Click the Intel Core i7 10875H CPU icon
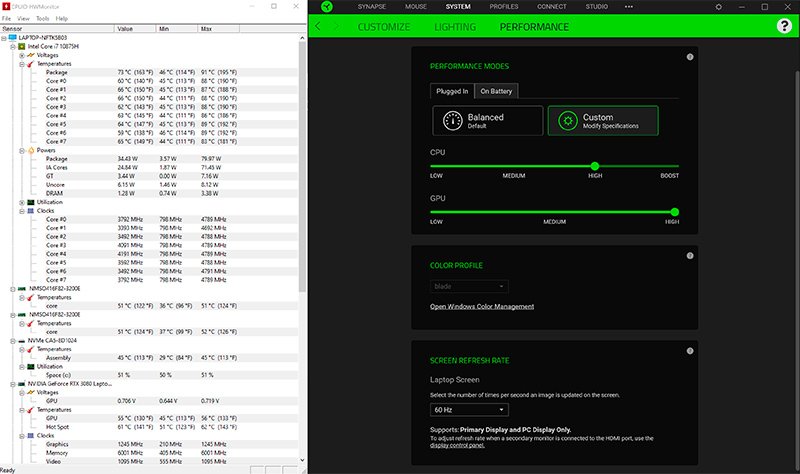Screen dimensions: 800x474 (21, 46)
